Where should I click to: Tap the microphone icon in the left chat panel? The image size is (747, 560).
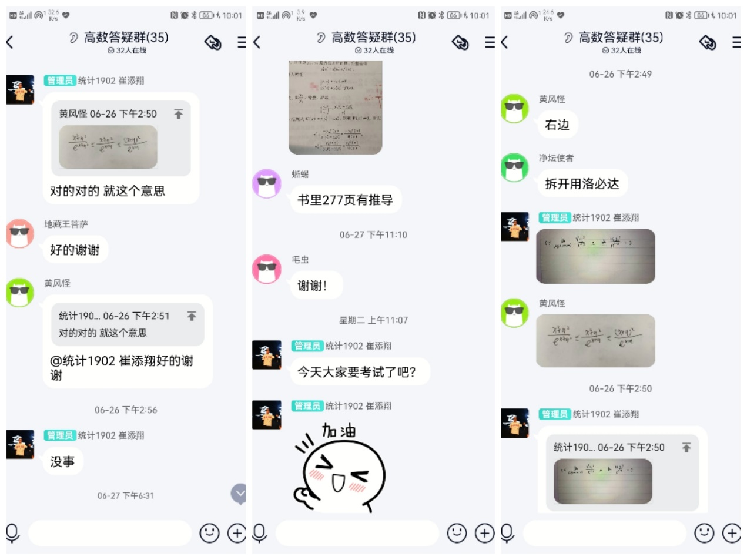[x=12, y=533]
